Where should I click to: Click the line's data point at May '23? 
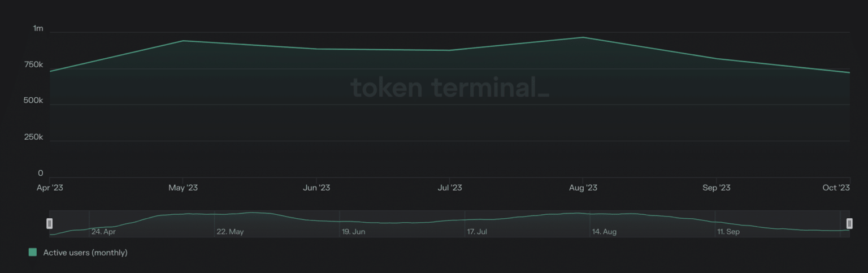183,41
